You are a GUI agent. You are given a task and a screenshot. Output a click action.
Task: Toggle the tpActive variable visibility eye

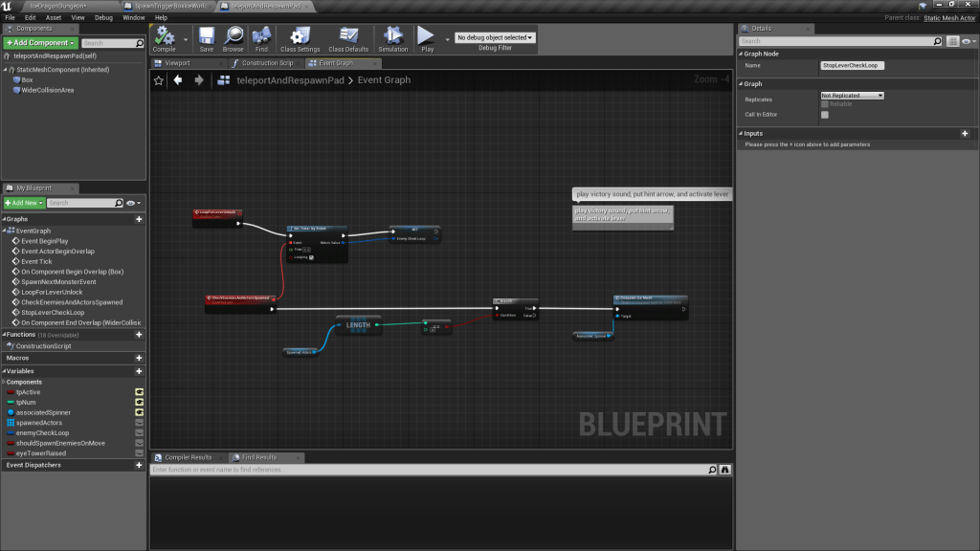pyautogui.click(x=139, y=392)
